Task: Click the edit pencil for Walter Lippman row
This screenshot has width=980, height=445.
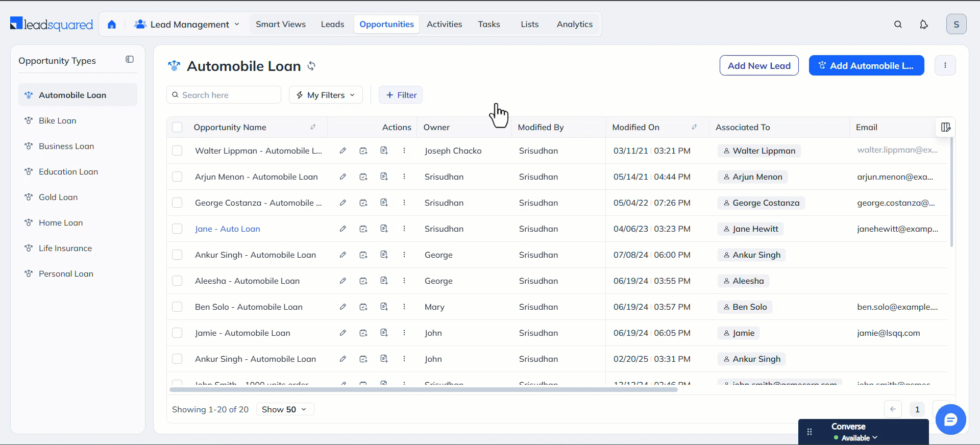Action: (x=343, y=151)
